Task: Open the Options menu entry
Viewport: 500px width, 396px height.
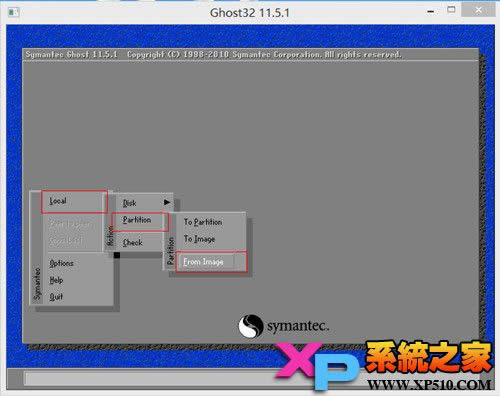Action: (x=61, y=263)
